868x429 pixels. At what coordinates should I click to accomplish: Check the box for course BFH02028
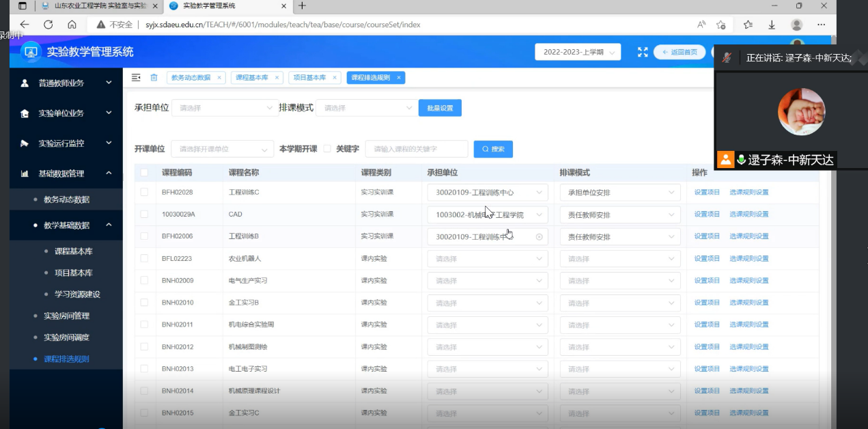tap(144, 192)
